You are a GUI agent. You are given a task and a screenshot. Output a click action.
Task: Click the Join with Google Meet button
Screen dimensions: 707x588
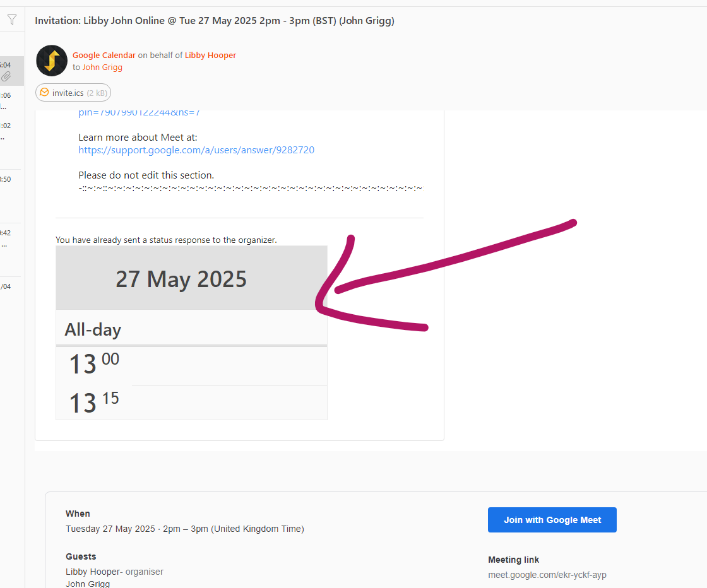tap(552, 520)
